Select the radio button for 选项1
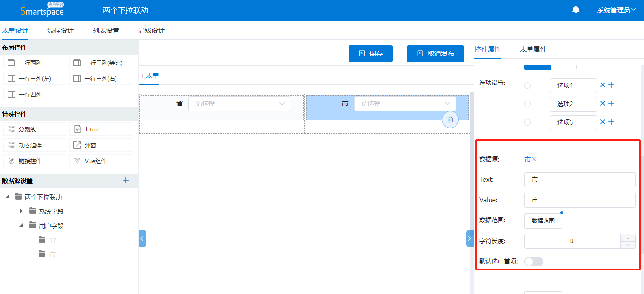 (528, 85)
